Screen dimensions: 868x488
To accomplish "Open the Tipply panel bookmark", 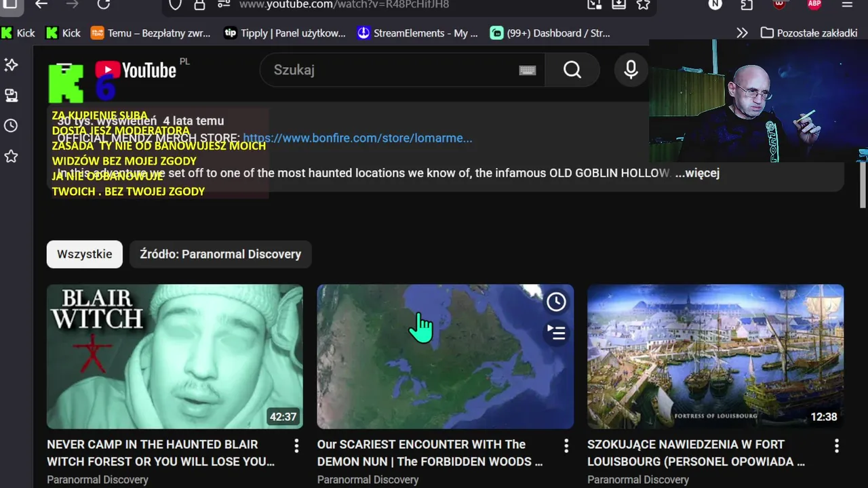I will click(285, 33).
